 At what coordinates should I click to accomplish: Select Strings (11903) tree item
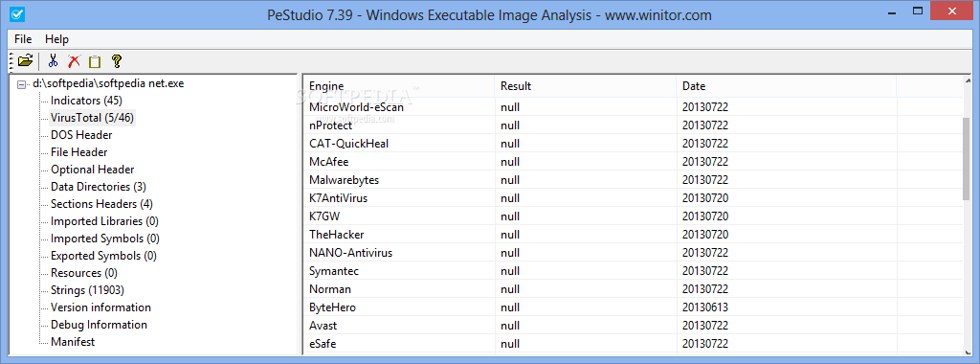coord(87,290)
